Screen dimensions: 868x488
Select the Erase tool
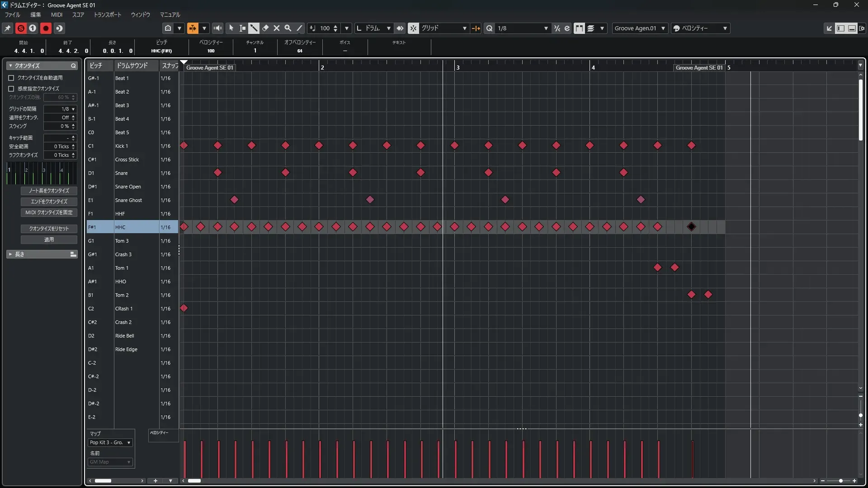[265, 28]
